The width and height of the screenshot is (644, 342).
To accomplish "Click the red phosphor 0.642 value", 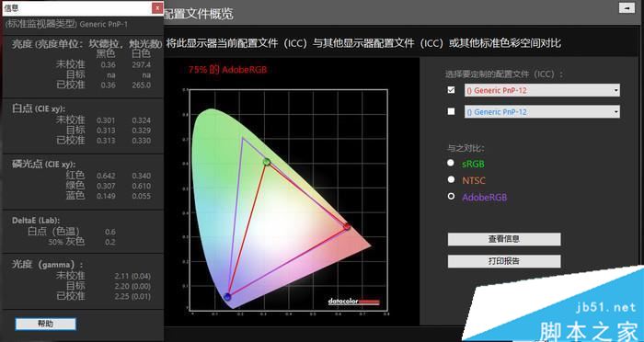I will [106, 176].
